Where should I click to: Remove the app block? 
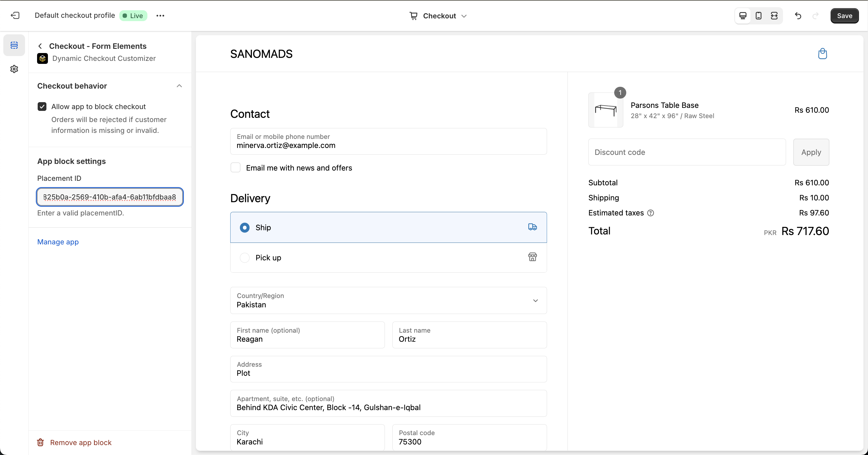(x=74, y=442)
